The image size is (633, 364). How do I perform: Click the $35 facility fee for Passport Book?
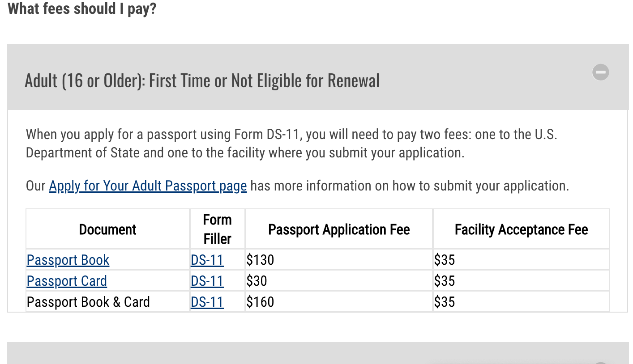point(445,260)
